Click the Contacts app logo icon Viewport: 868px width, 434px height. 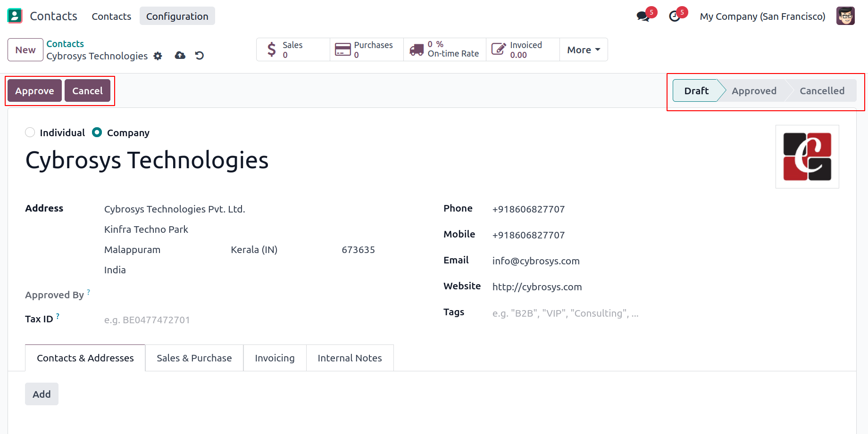point(15,16)
